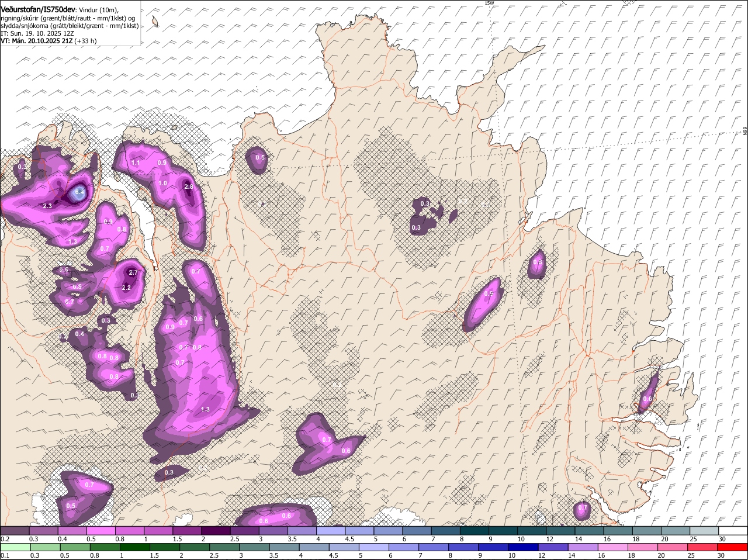Click the 0.4 label on the purple scale
This screenshot has width=748, height=560.
[63, 539]
